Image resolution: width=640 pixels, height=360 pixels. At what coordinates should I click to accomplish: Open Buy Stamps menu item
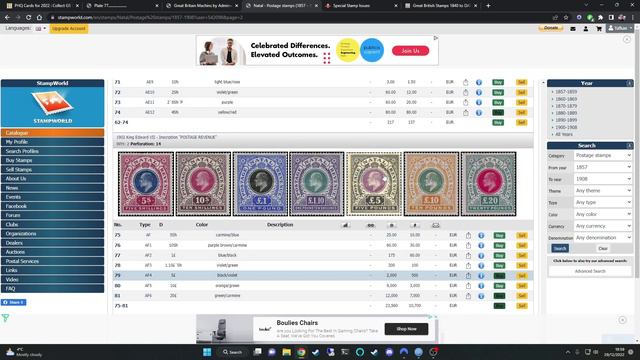[x=53, y=160]
